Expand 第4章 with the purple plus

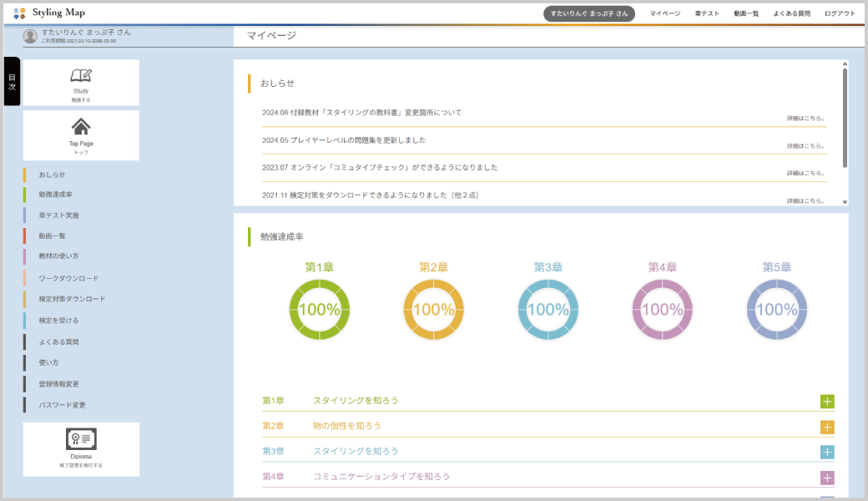pyautogui.click(x=827, y=478)
